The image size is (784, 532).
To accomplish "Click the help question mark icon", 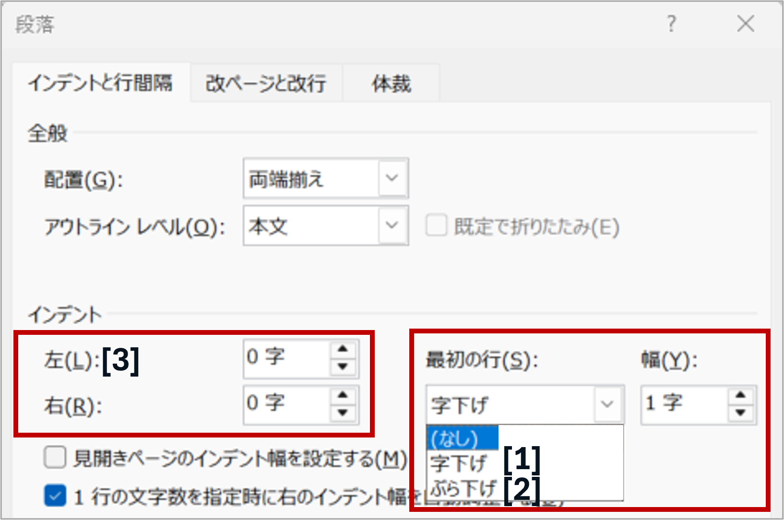I will (x=671, y=24).
